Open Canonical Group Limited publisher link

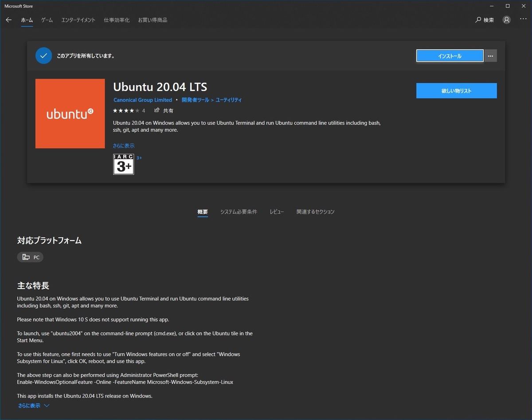pyautogui.click(x=143, y=100)
